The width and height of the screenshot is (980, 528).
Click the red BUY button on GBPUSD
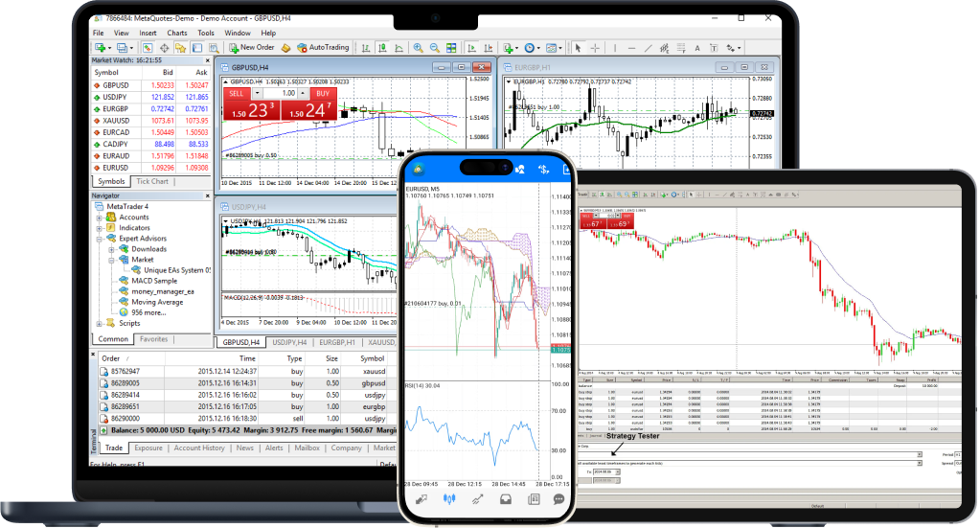(323, 93)
